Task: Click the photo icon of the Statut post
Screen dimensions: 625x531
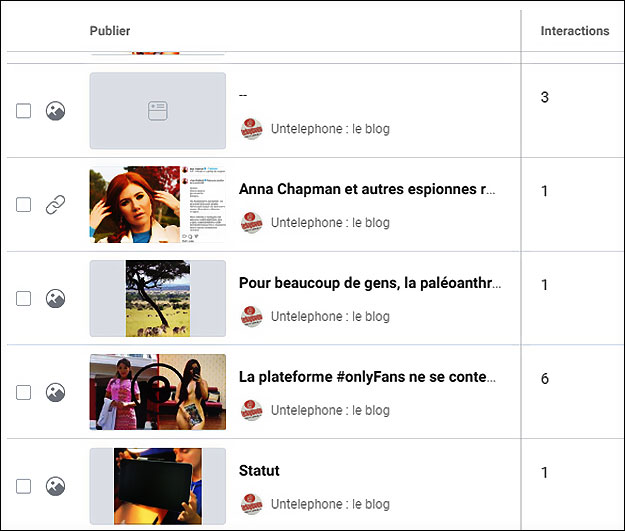Action: click(x=55, y=486)
